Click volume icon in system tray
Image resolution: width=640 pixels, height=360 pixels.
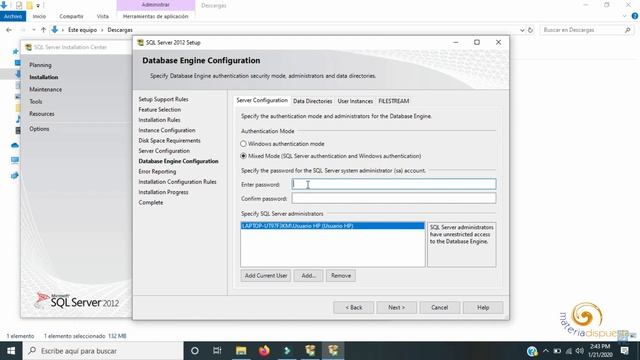tap(580, 351)
